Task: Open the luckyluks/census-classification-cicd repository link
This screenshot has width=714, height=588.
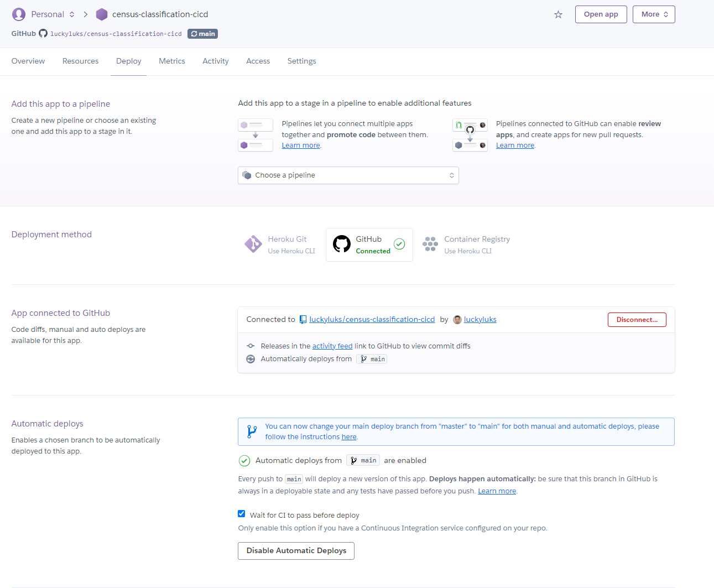Action: click(372, 320)
